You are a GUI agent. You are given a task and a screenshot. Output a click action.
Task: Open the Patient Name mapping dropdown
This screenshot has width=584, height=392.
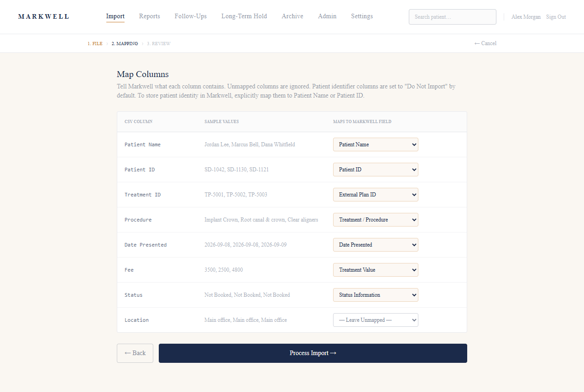[x=375, y=144]
